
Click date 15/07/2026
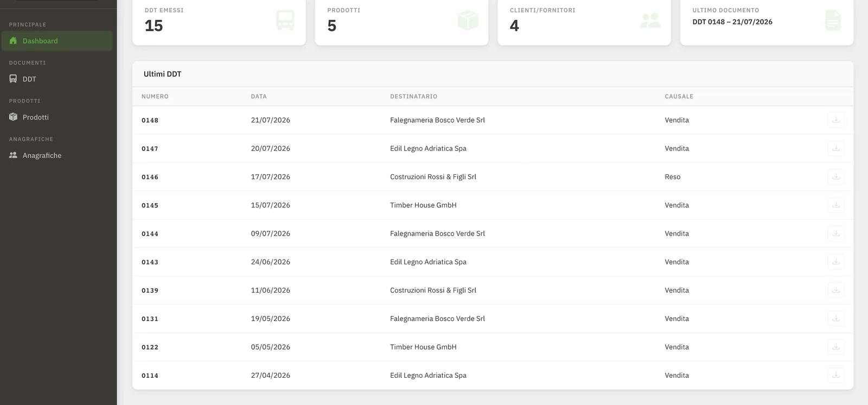[270, 205]
